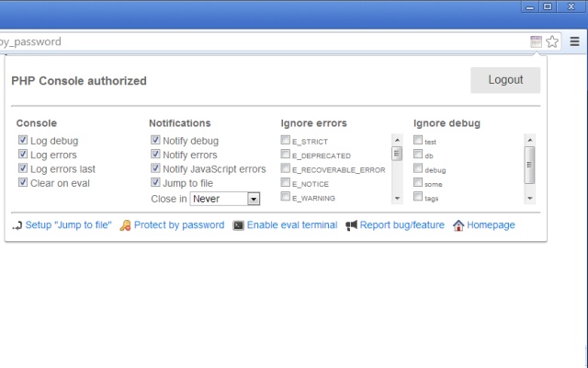Open the Enable eval terminal link
This screenshot has width=588, height=368.
pos(291,225)
